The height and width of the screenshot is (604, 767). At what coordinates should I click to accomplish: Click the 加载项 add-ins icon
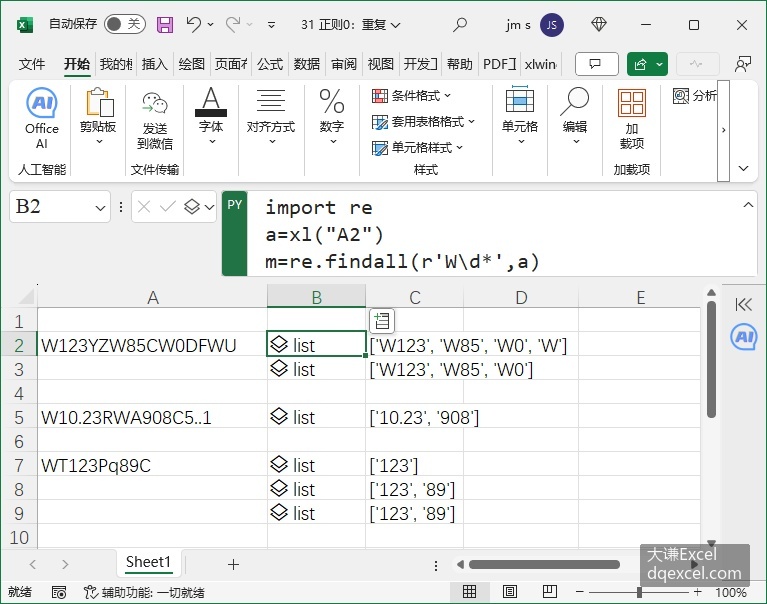[632, 120]
